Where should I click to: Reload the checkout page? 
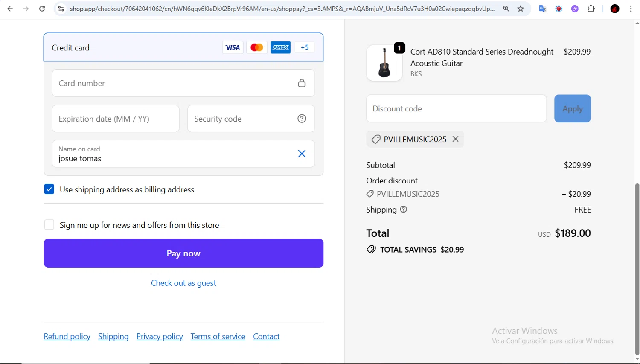(x=42, y=9)
